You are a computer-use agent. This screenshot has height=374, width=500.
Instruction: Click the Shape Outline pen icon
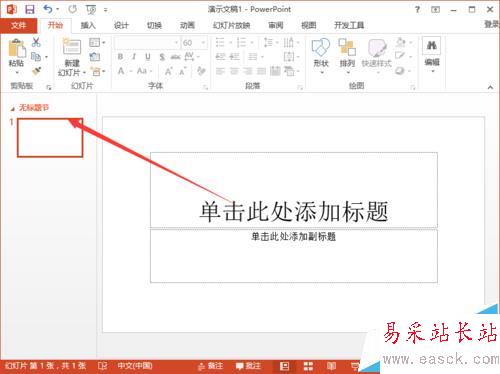(400, 56)
